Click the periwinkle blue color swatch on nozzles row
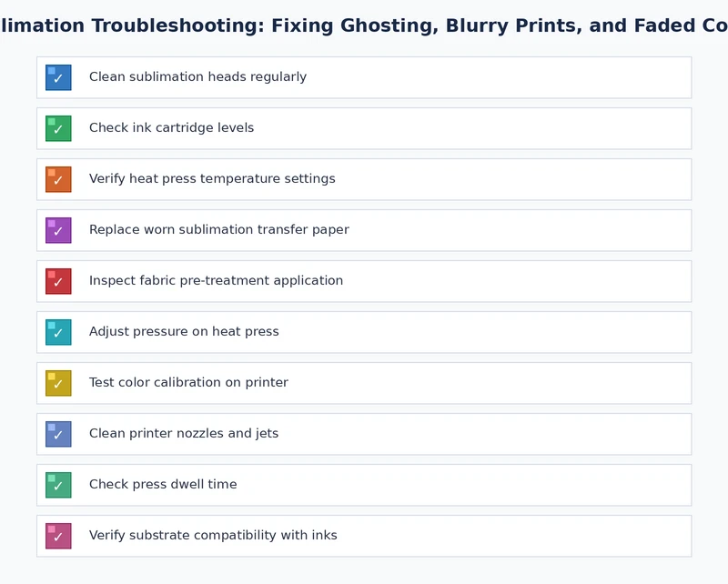Viewport: 728px width, 584px height. [x=58, y=434]
